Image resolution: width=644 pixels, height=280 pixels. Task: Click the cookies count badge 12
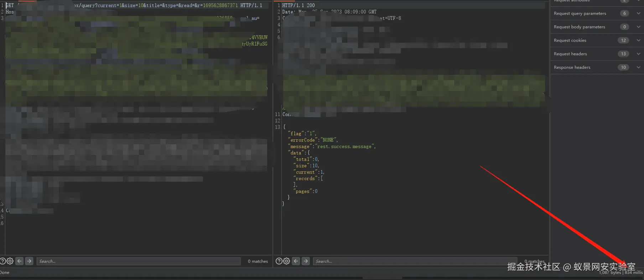tap(623, 40)
